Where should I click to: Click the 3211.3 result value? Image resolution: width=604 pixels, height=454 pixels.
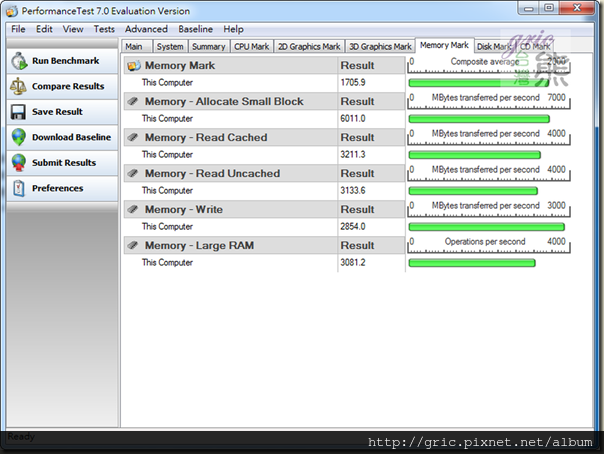coord(352,154)
